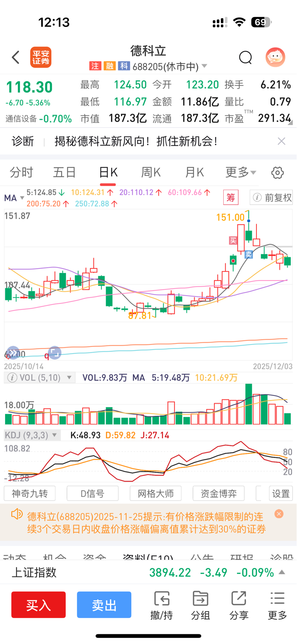Select the D信号 indicator
This screenshot has height=644, width=297.
pyautogui.click(x=93, y=494)
